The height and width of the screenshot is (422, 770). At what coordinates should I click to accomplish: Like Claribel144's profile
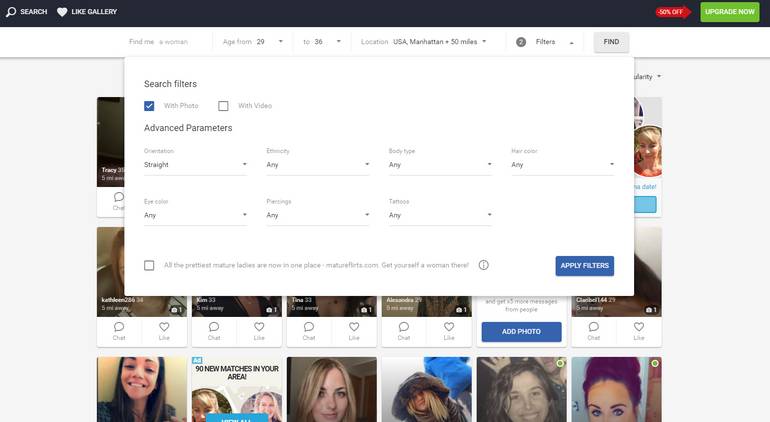(x=639, y=331)
